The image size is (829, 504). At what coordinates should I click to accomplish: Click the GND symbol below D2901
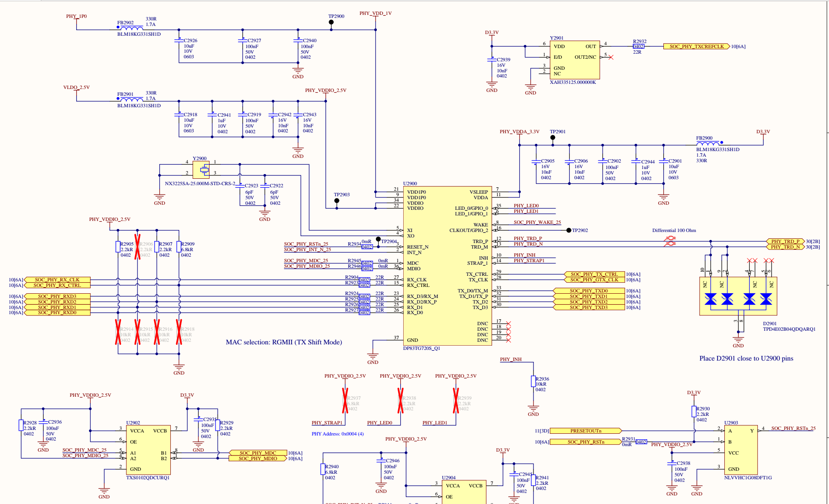pyautogui.click(x=738, y=340)
